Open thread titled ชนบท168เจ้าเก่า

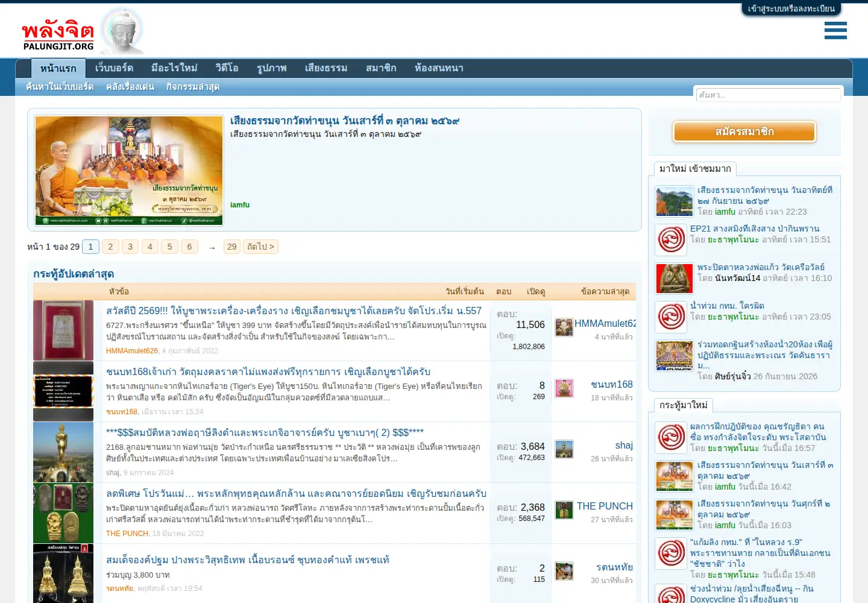268,372
